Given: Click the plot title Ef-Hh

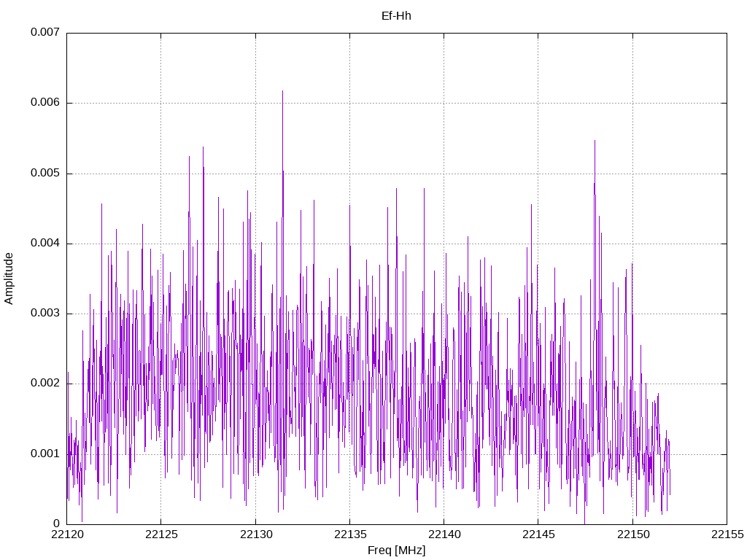Looking at the screenshot, I should pos(396,16).
